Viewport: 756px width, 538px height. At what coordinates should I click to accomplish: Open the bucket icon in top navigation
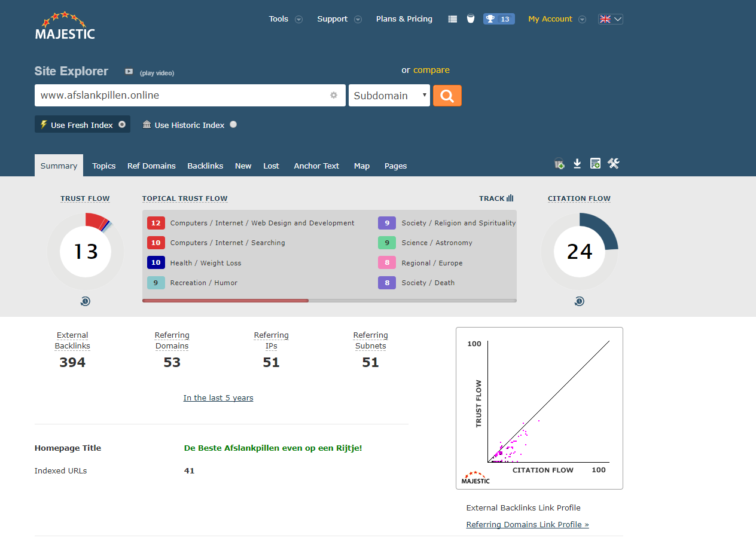[x=471, y=19]
